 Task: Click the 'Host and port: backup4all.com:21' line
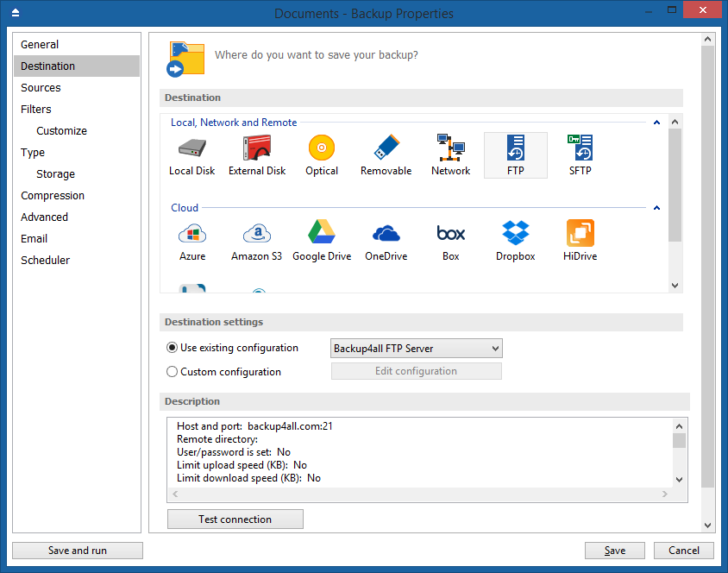click(255, 426)
